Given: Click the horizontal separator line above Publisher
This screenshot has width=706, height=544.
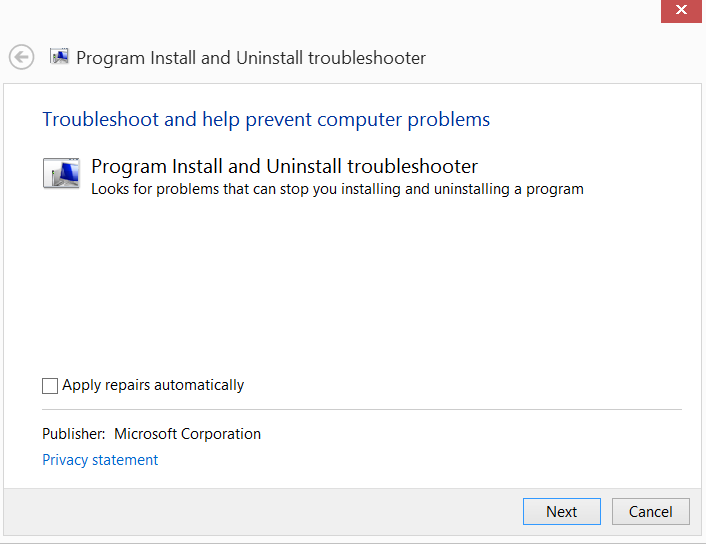Looking at the screenshot, I should [x=361, y=409].
